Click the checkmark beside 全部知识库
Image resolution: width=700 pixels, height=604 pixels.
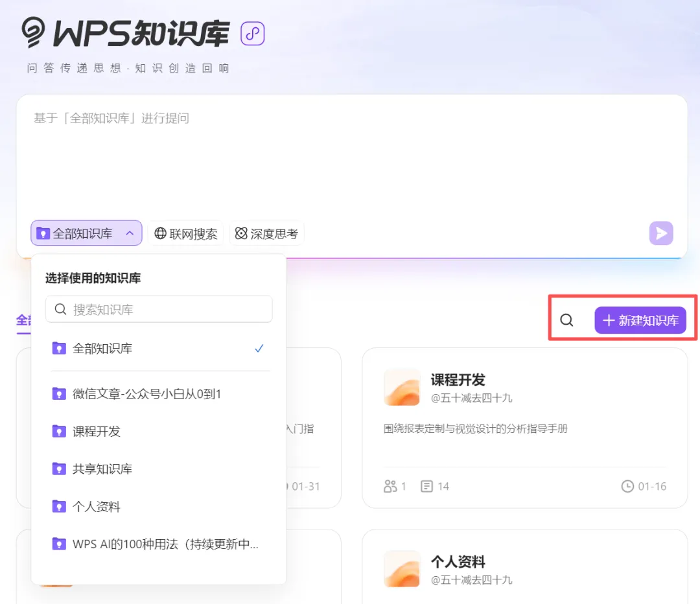coord(259,348)
